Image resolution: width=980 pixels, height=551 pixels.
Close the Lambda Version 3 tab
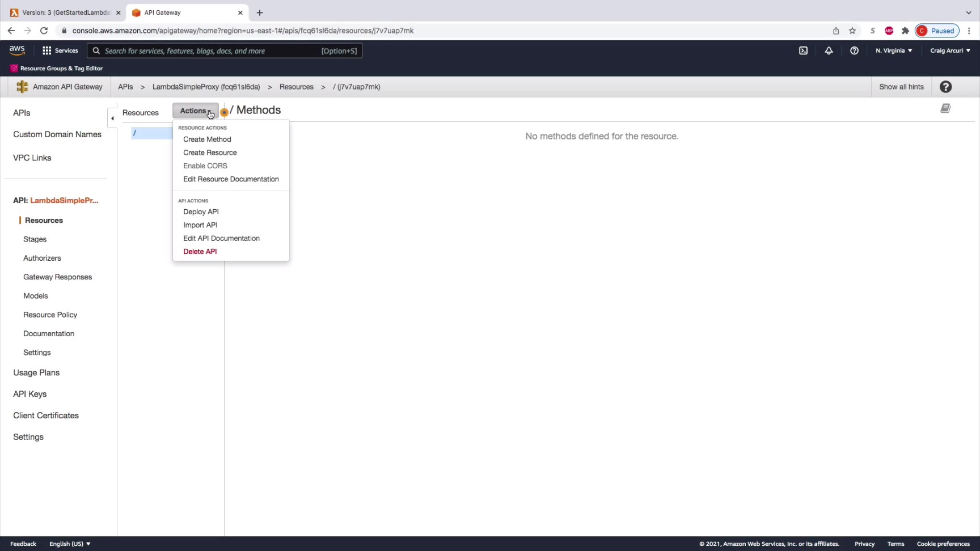coord(118,12)
